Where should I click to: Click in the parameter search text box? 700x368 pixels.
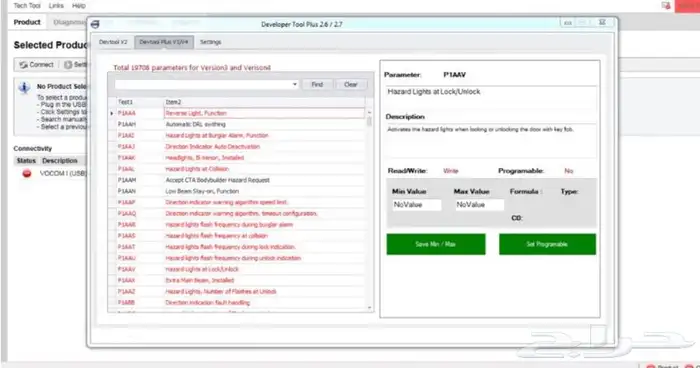pyautogui.click(x=203, y=84)
